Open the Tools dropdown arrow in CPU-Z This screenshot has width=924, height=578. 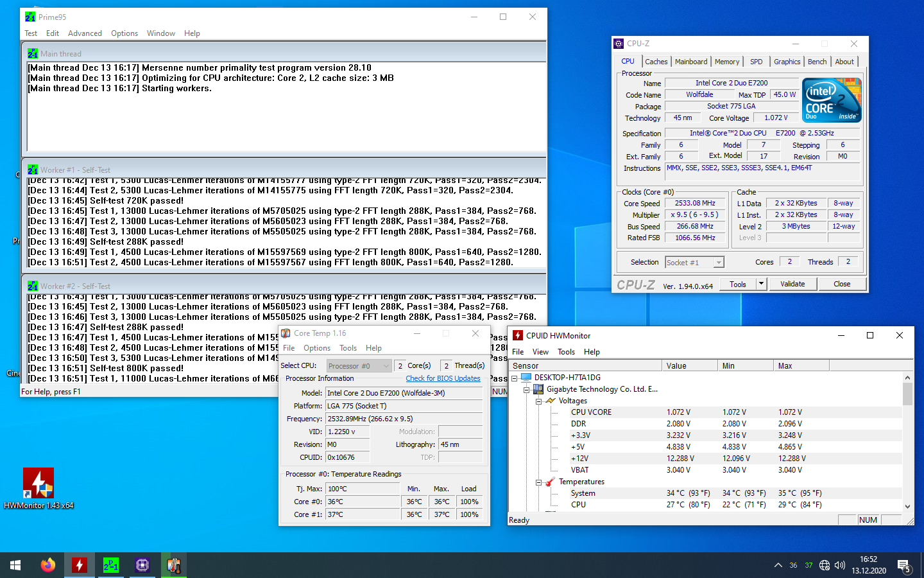761,284
